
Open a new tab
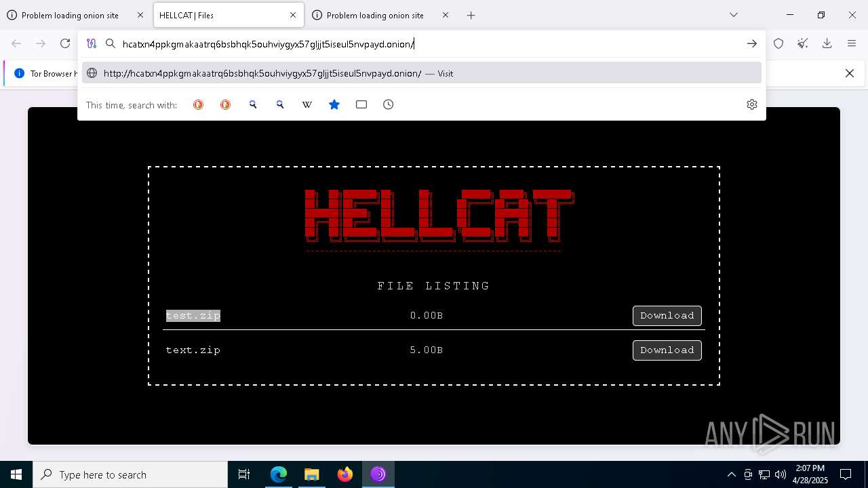pyautogui.click(x=471, y=15)
